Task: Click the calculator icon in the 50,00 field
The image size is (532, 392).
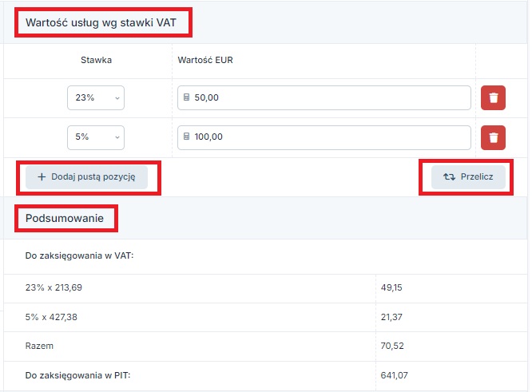Action: (x=186, y=97)
